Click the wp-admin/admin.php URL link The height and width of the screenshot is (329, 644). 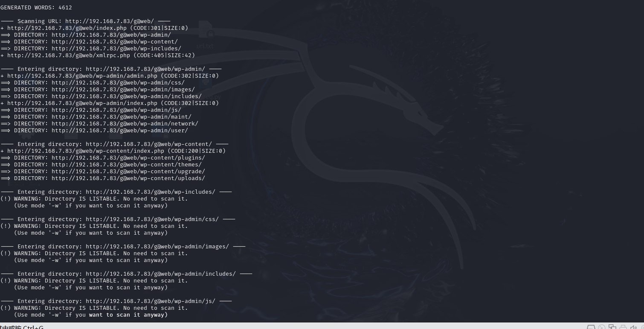pos(104,76)
